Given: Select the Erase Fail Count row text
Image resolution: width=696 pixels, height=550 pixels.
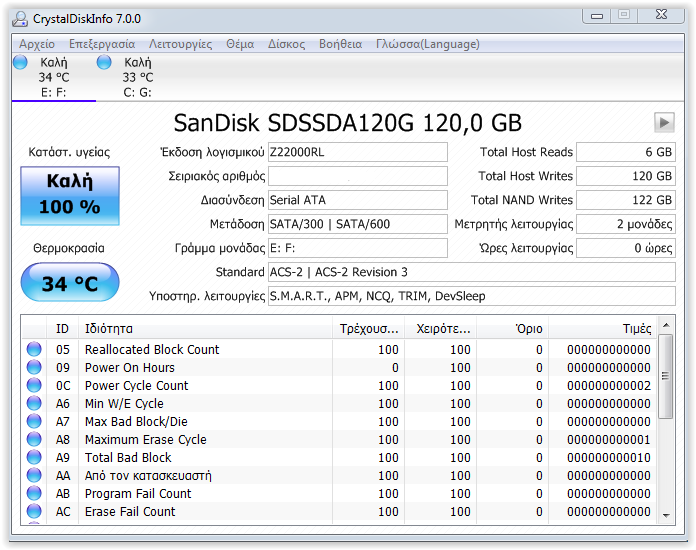Looking at the screenshot, I should coord(130,512).
